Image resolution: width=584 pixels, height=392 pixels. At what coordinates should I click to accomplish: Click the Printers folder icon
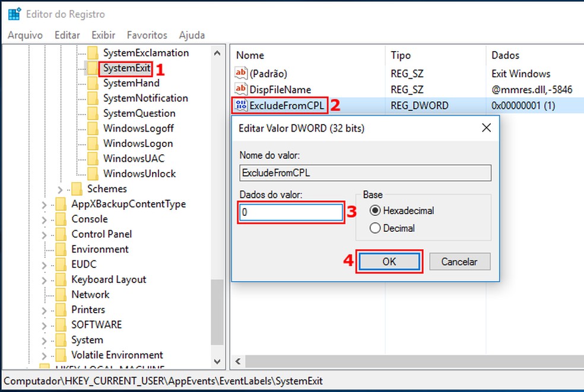click(x=61, y=310)
